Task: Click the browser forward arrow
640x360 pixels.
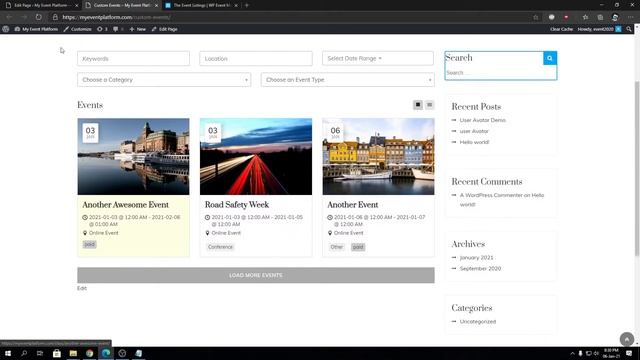Action: [24, 17]
